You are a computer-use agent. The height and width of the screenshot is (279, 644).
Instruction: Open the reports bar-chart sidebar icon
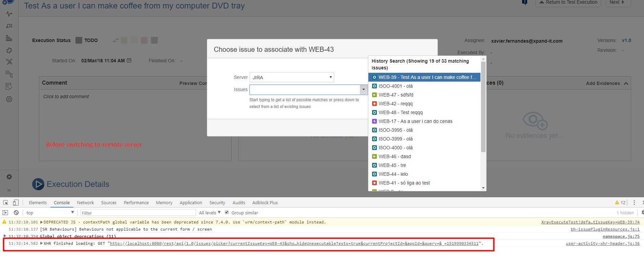pyautogui.click(x=9, y=38)
